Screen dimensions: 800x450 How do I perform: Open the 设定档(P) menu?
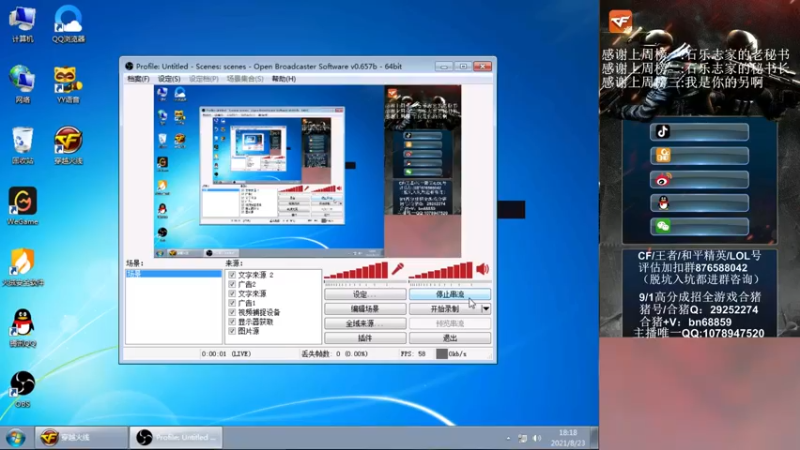point(204,79)
